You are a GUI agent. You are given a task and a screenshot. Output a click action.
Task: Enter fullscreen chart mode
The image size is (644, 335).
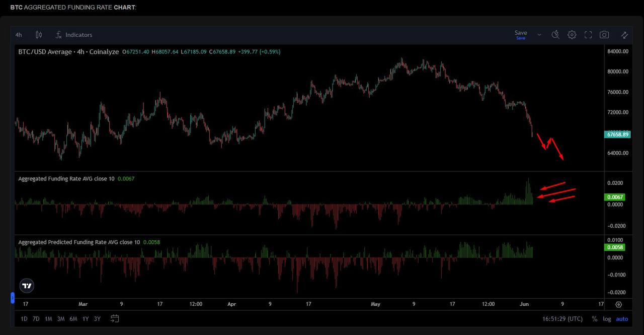[x=588, y=35]
